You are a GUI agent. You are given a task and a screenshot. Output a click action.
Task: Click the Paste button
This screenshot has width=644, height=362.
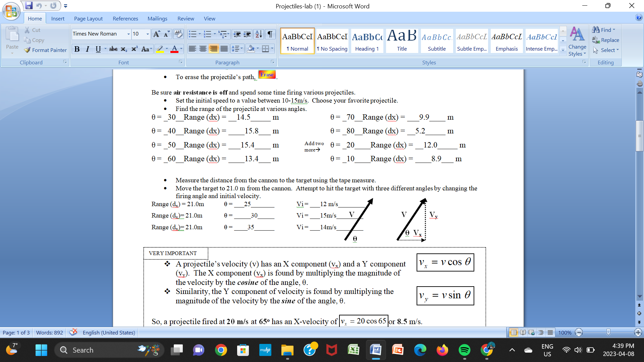click(x=12, y=39)
